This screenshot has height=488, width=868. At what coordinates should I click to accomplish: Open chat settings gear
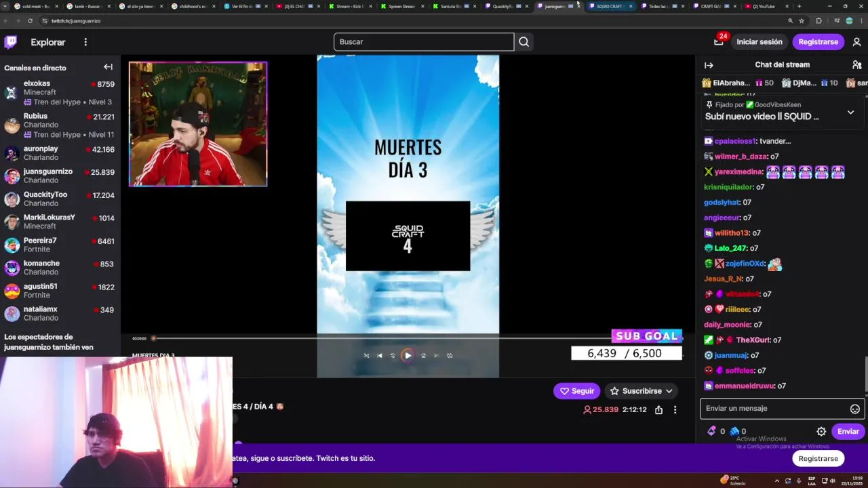[821, 431]
